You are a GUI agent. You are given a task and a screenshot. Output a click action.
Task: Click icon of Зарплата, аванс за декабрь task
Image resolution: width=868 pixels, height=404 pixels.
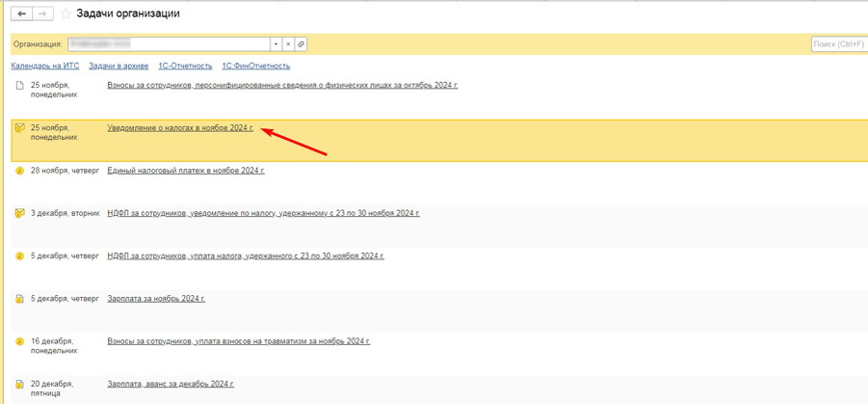(20, 384)
